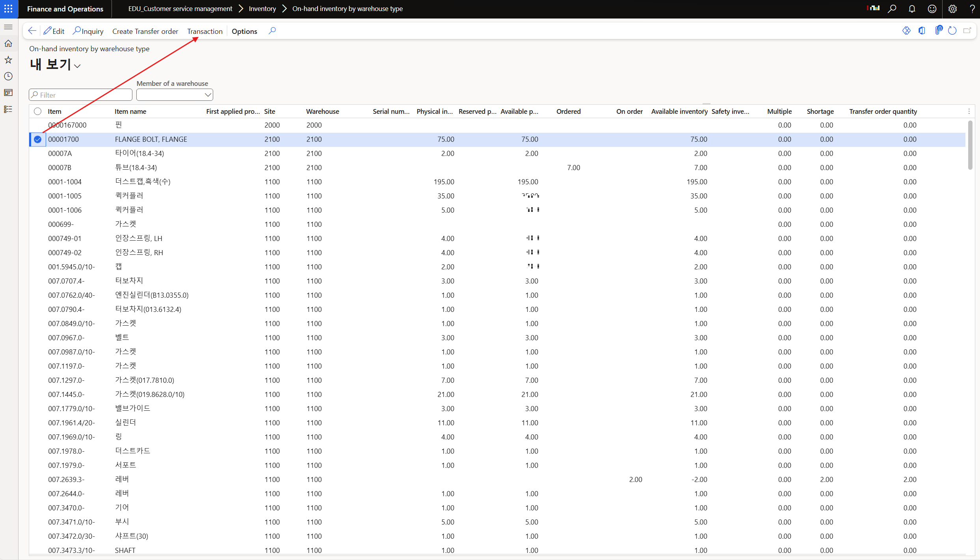Toggle the select-all rows circle checkbox
980x560 pixels.
pyautogui.click(x=37, y=111)
